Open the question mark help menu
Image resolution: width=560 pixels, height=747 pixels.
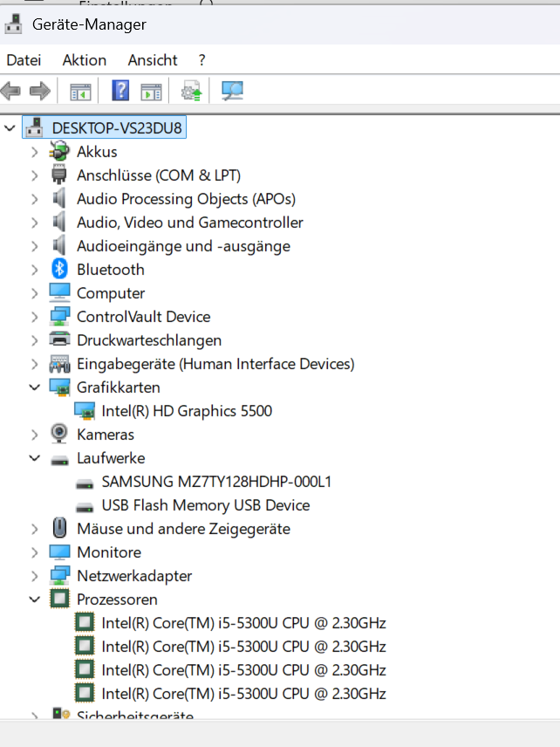click(x=201, y=60)
